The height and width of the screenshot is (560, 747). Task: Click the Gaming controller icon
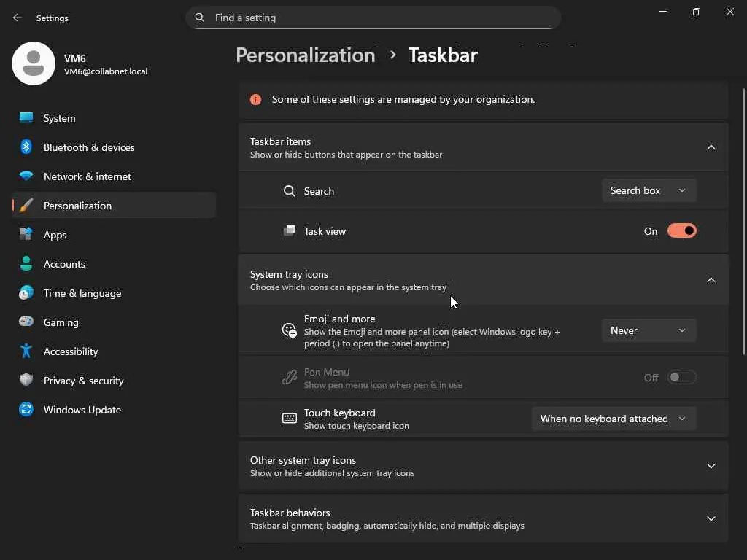pos(26,322)
